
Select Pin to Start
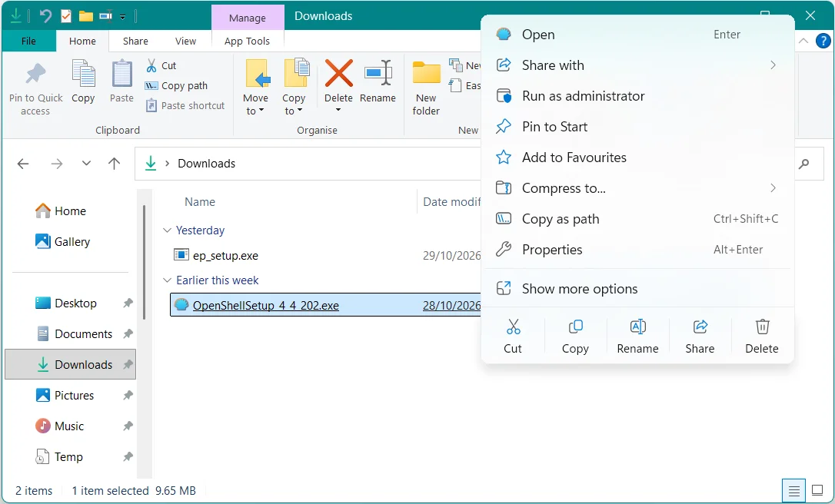[637, 127]
